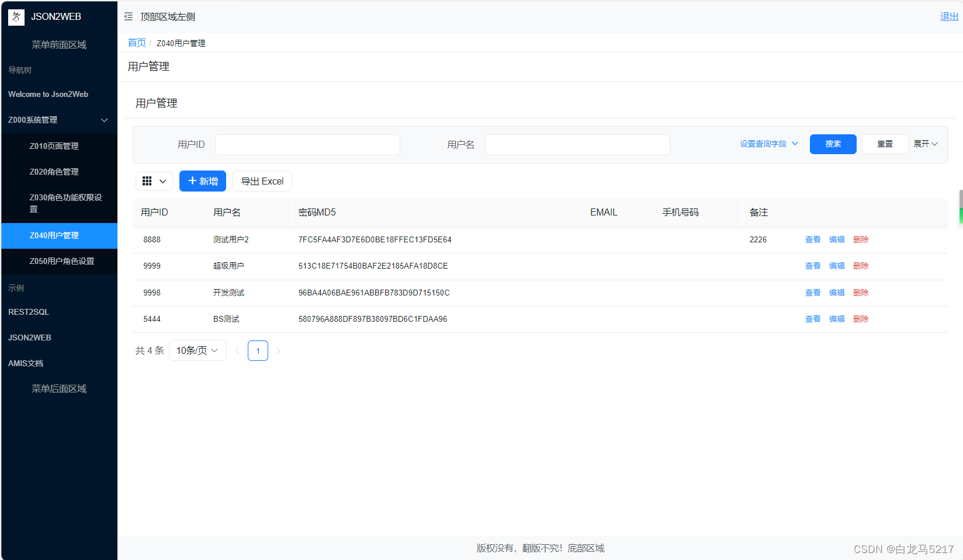Edit 开发测试 user row

point(837,293)
